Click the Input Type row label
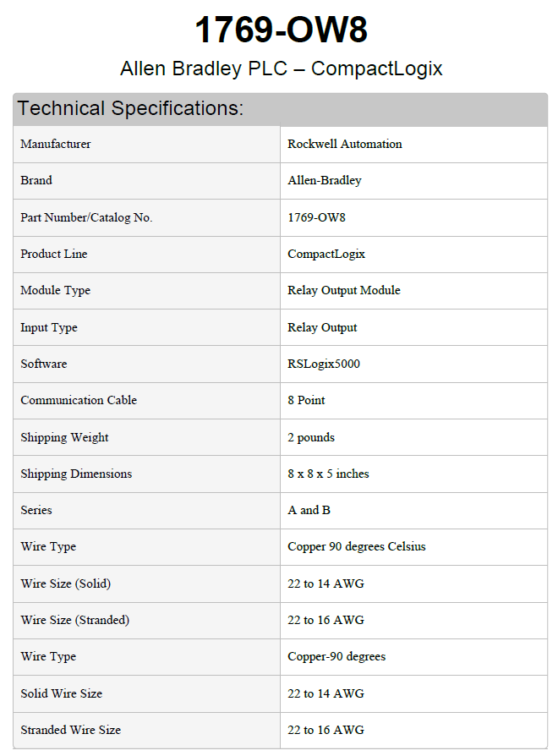The height and width of the screenshot is (756, 558). pos(49,328)
